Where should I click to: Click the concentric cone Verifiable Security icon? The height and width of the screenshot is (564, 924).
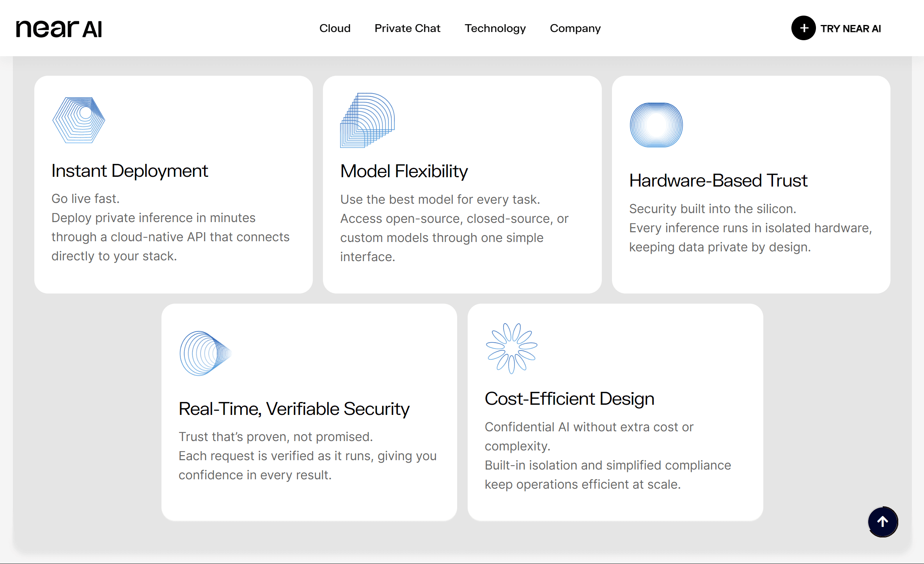pos(205,354)
